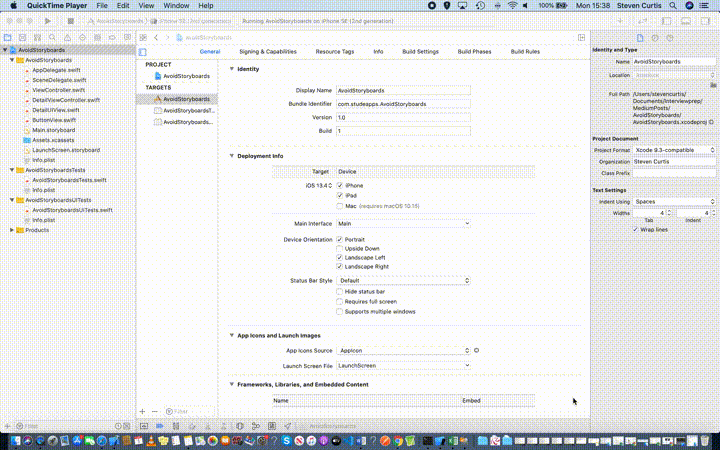
Task: Toggle the iPad device checkbox
Action: tap(340, 196)
